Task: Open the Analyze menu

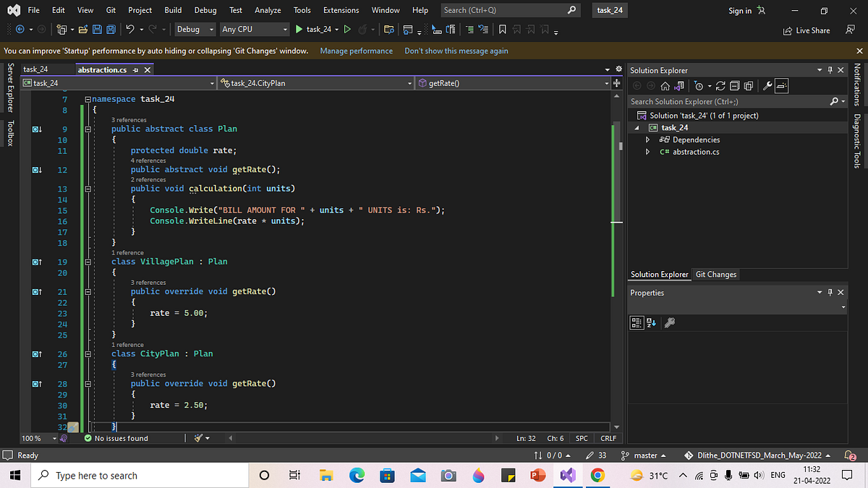Action: (268, 10)
